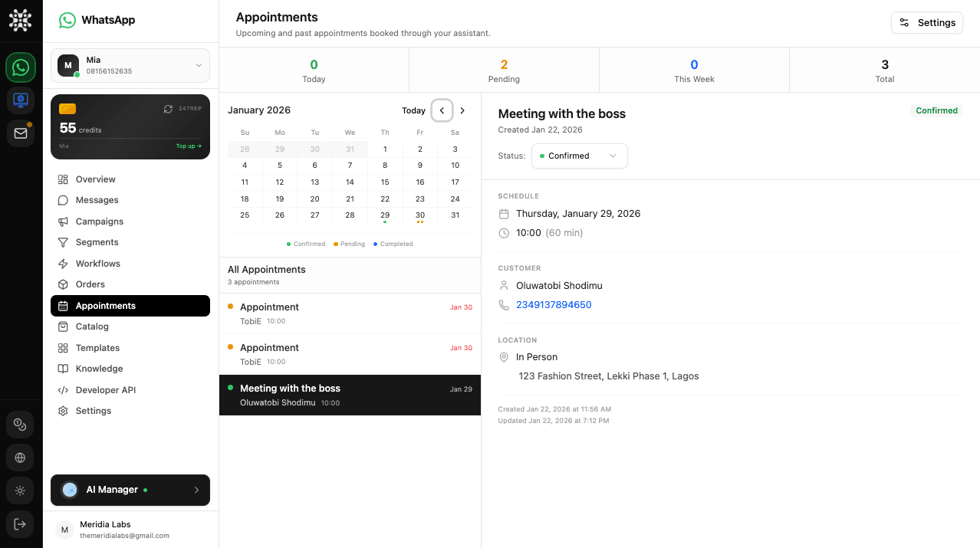This screenshot has height=548, width=980.
Task: Click address 123 Fashion Street, Lekki Phase 1
Action: pos(609,376)
